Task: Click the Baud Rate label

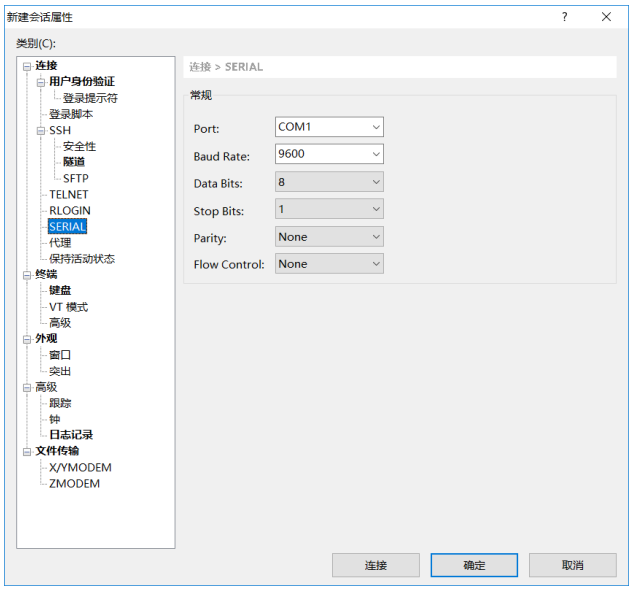Action: pyautogui.click(x=222, y=156)
